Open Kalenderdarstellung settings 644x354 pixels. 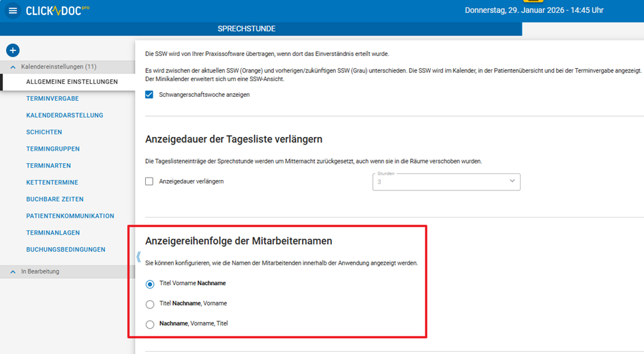pyautogui.click(x=65, y=115)
